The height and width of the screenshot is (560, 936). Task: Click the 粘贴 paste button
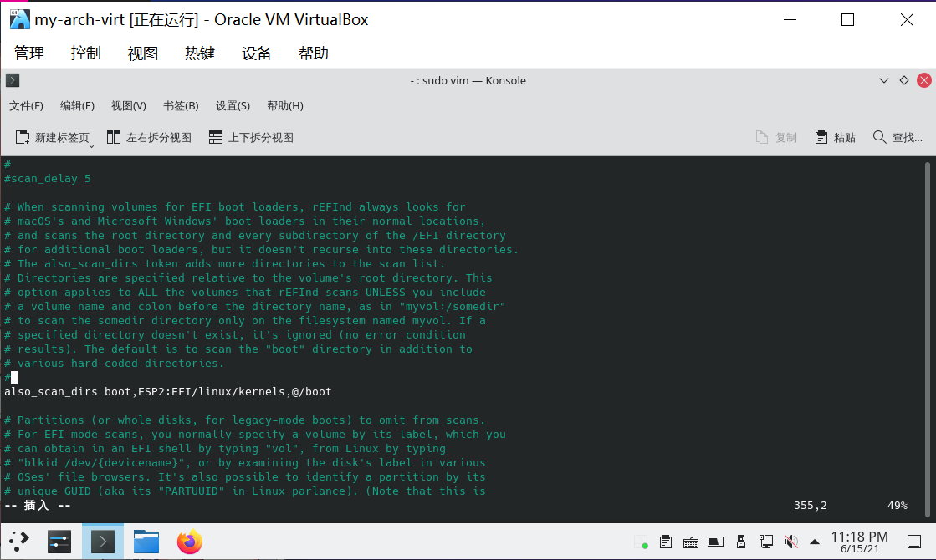point(835,137)
